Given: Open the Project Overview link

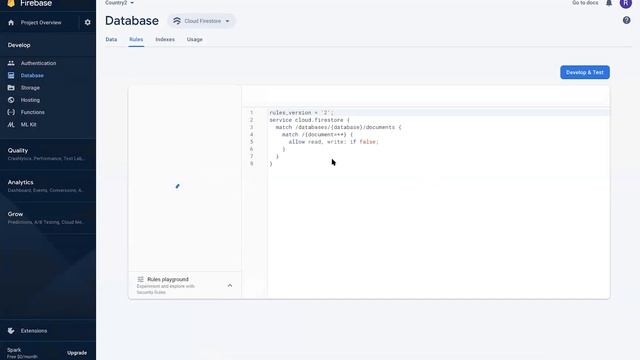Looking at the screenshot, I should [x=41, y=23].
